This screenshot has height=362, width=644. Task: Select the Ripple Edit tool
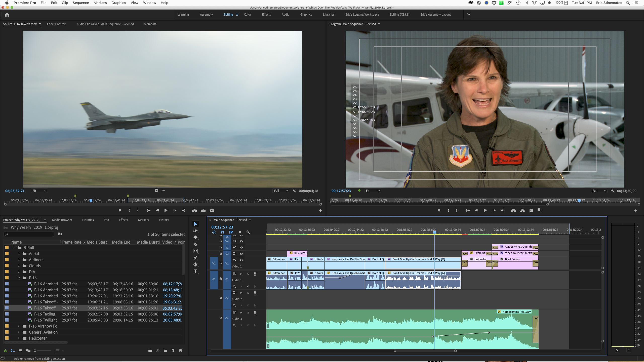tap(195, 237)
